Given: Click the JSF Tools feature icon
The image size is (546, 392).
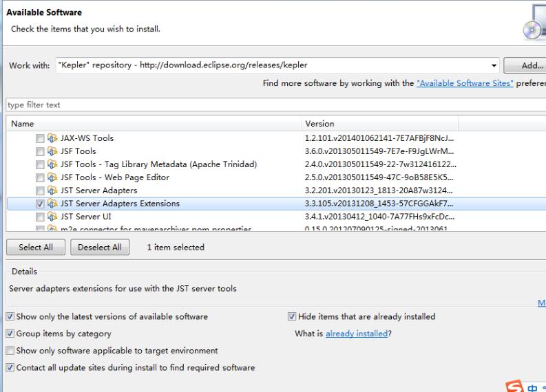Looking at the screenshot, I should point(52,151).
